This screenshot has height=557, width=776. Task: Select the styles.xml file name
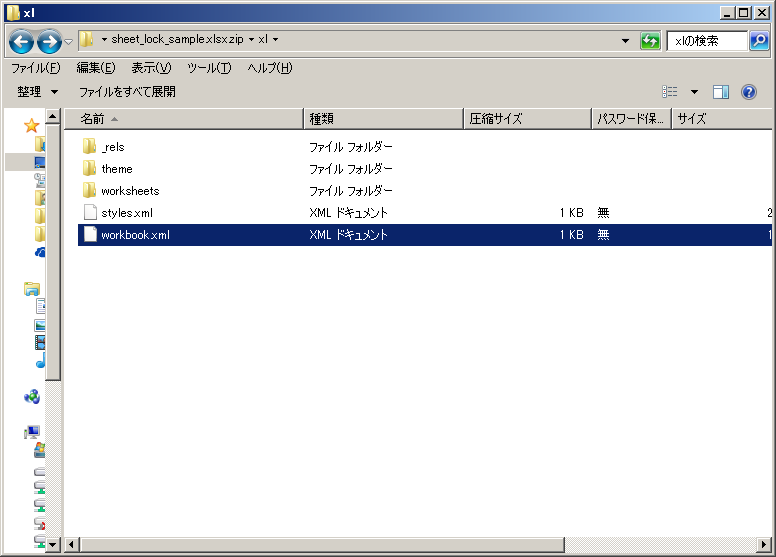click(127, 213)
